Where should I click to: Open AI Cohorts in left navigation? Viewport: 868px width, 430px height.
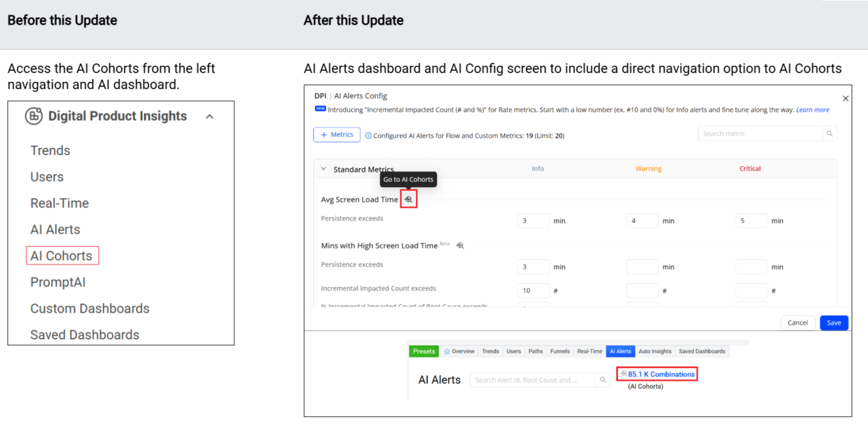click(62, 256)
